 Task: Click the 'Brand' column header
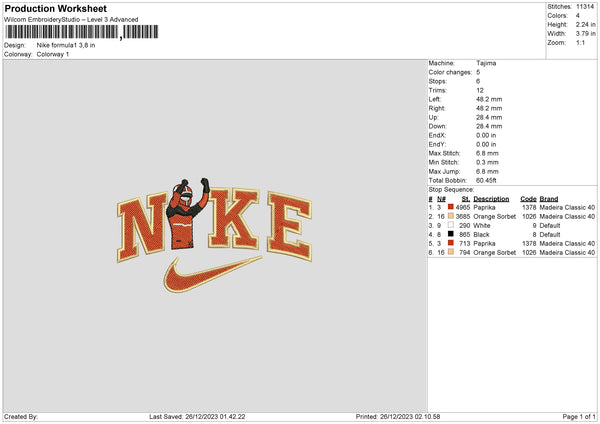pyautogui.click(x=549, y=199)
